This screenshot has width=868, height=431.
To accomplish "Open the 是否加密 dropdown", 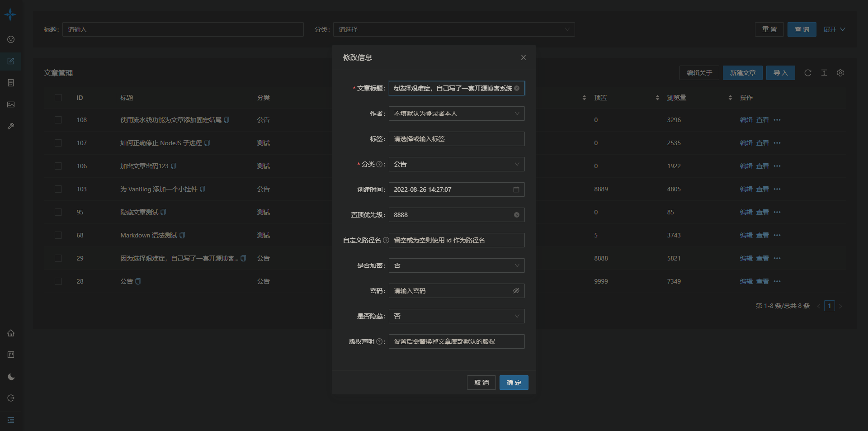I will tap(457, 265).
